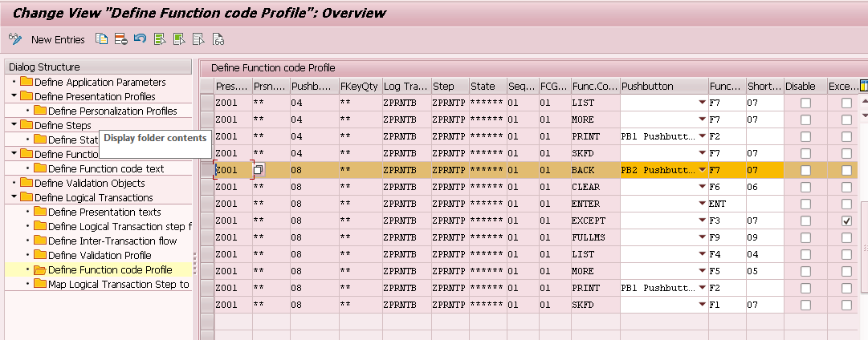Click the Deselect All icon in toolbar
This screenshot has height=340, width=868.
coord(198,39)
